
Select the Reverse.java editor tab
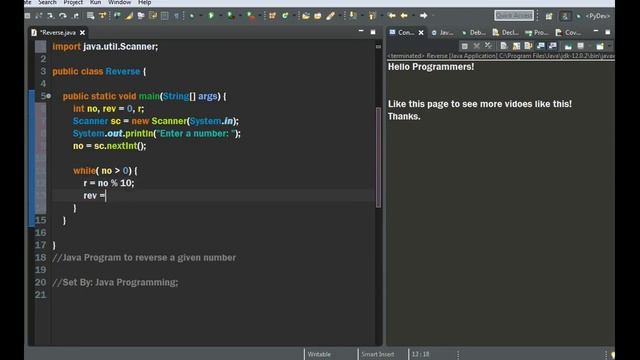point(58,32)
